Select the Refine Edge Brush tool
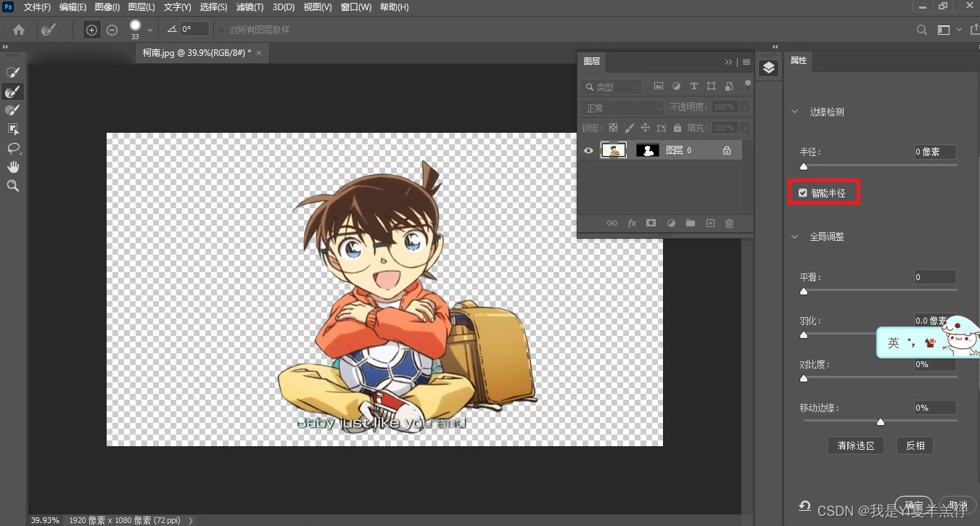Screen dimensions: 980x526 click(x=13, y=91)
